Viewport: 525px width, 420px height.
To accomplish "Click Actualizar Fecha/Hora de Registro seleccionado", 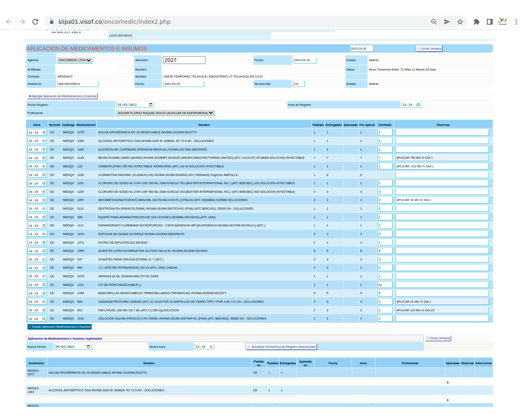I will [281, 347].
